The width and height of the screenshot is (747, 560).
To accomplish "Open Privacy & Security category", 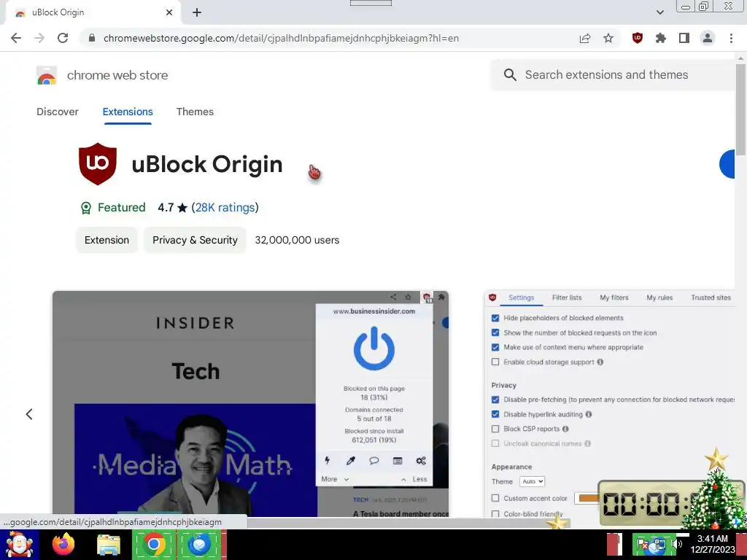I will click(x=195, y=240).
